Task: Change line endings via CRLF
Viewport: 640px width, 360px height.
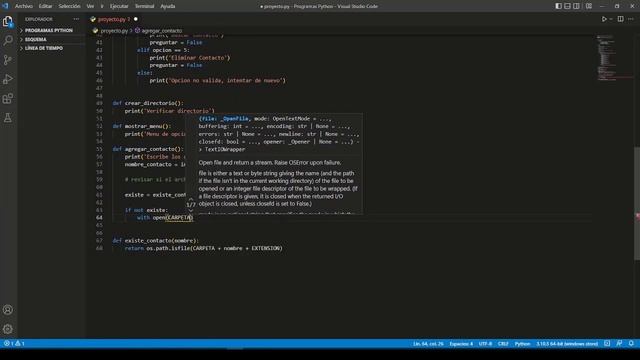Action: pos(503,344)
